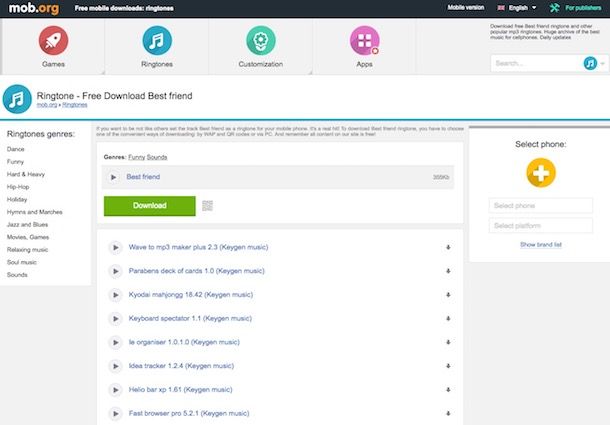
Task: Select the Relaxing music genre
Action: click(x=27, y=249)
